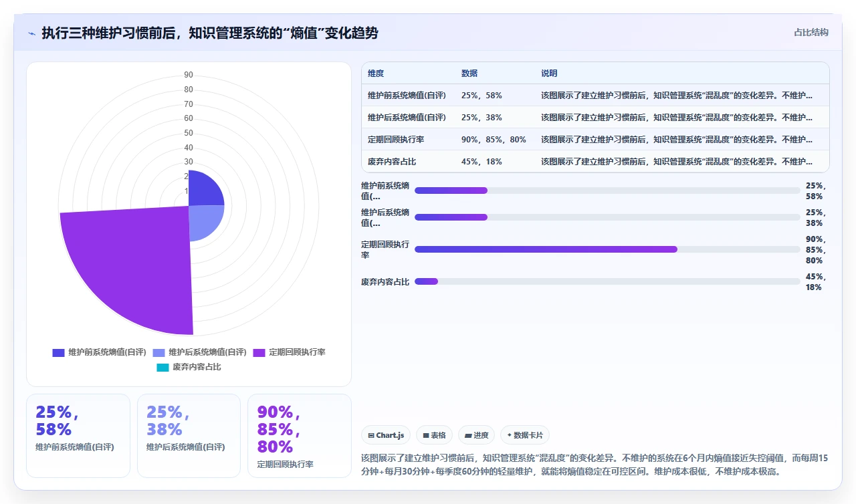This screenshot has width=856, height=504.
Task: Click the Chart.js tag
Action: point(386,435)
